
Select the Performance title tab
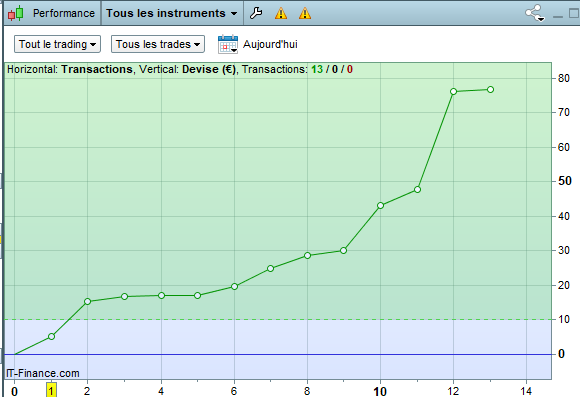click(64, 13)
